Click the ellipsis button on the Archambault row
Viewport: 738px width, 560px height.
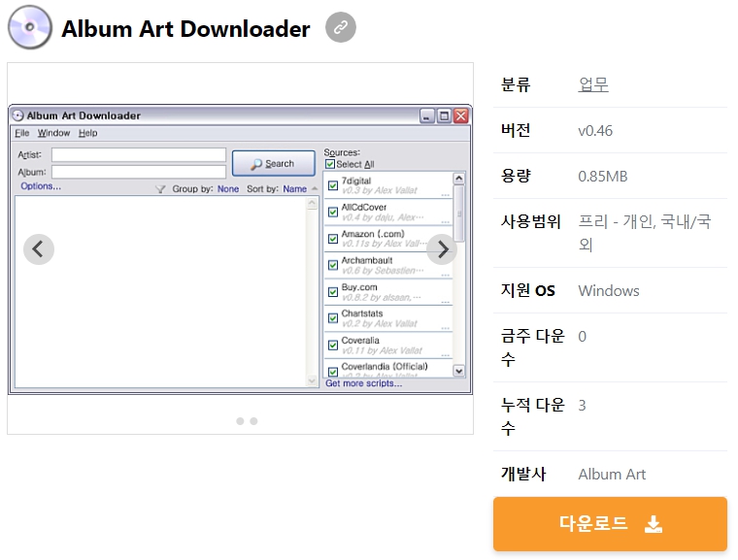446,275
